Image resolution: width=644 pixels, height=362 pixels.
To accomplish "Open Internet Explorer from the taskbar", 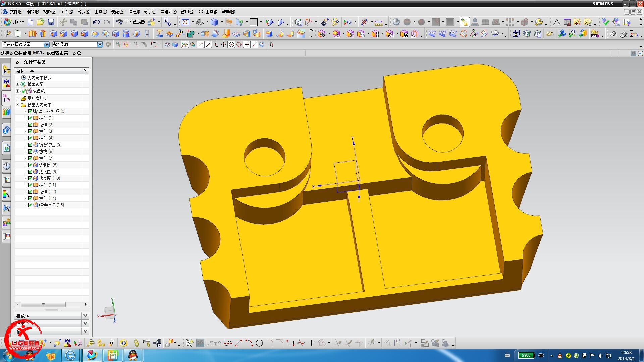I will coord(70,355).
